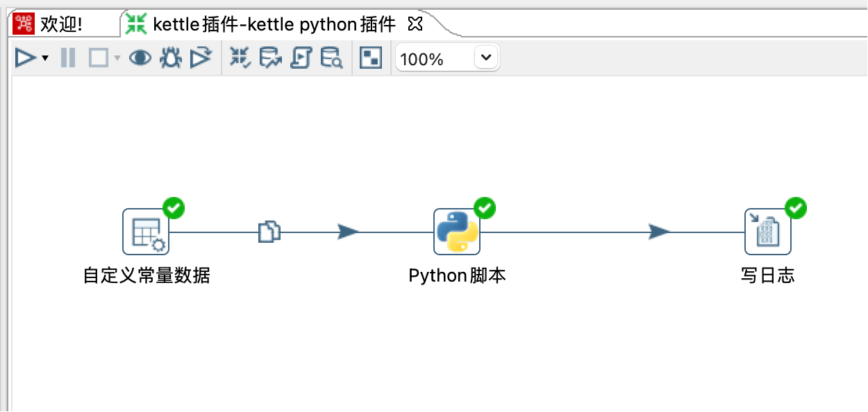Toggle the execution results panel
Viewport: 868px width, 412px height.
pyautogui.click(x=371, y=58)
